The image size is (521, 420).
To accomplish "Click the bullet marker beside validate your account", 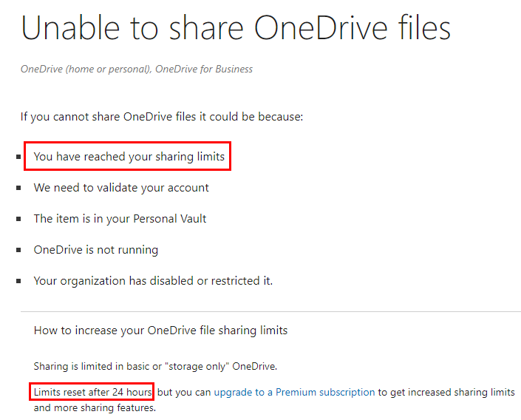I will coord(18,189).
